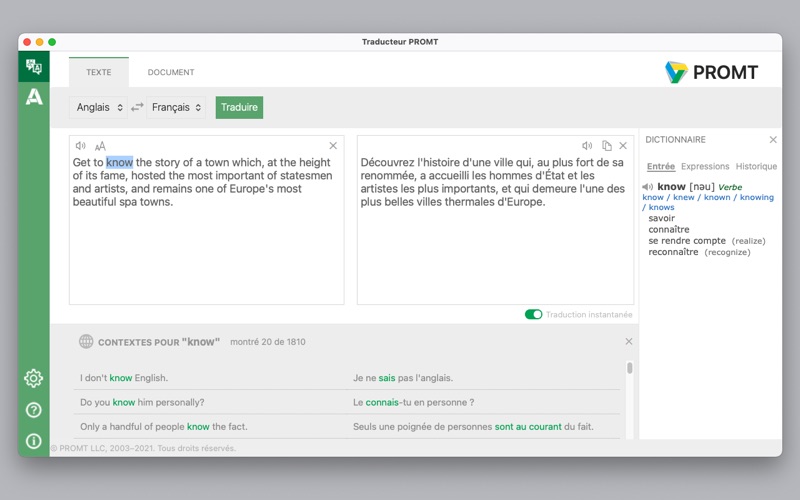Open the Français target language dropdown
This screenshot has height=500, width=800.
(x=176, y=107)
